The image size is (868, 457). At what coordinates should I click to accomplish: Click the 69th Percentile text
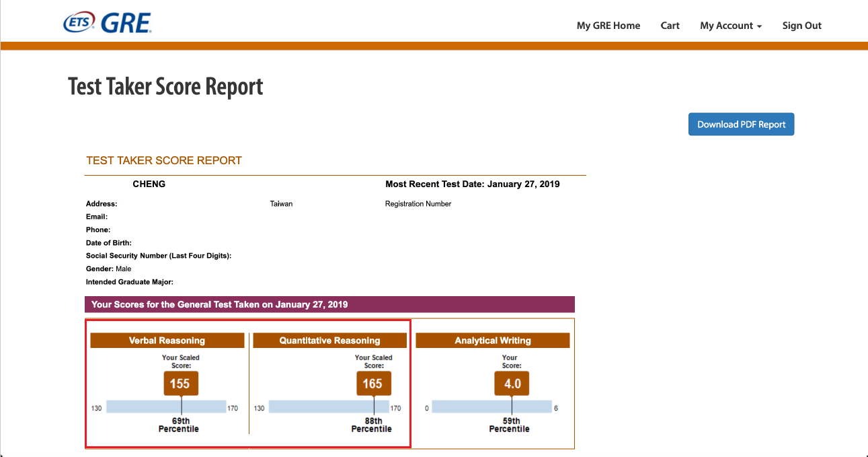(x=179, y=425)
